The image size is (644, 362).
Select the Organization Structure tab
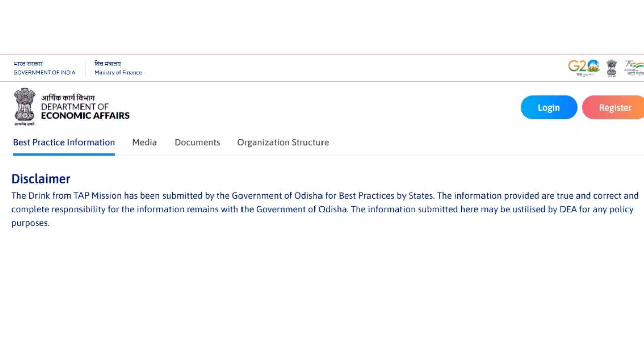coord(283,142)
